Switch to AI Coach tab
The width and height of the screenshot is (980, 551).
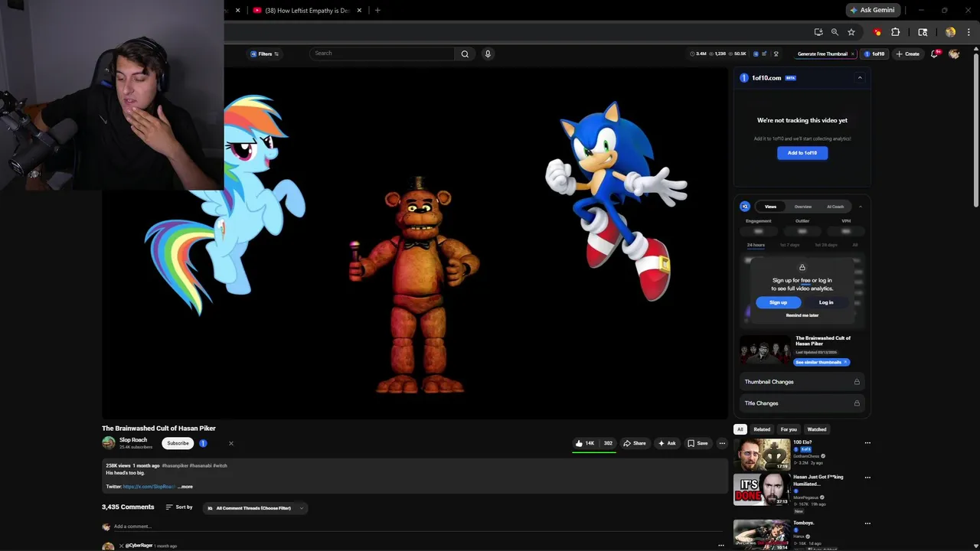[835, 207]
